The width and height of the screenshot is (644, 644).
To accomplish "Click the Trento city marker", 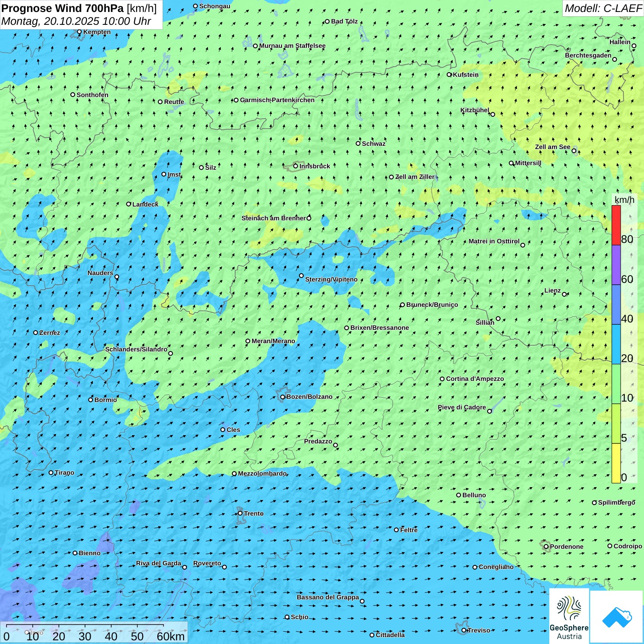I will point(240,513).
